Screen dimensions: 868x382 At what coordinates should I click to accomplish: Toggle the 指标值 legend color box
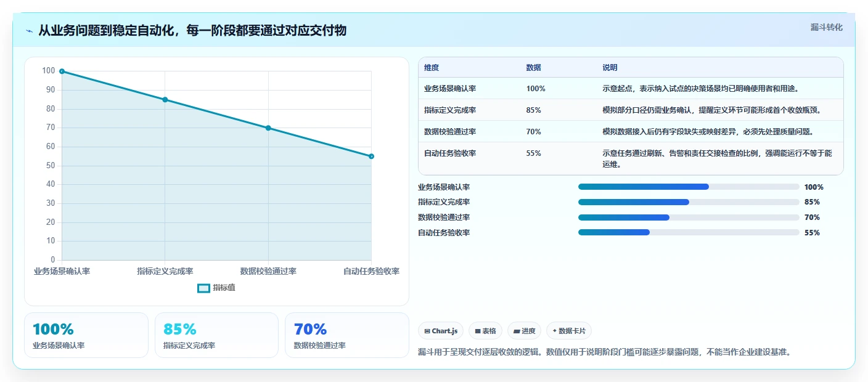203,288
